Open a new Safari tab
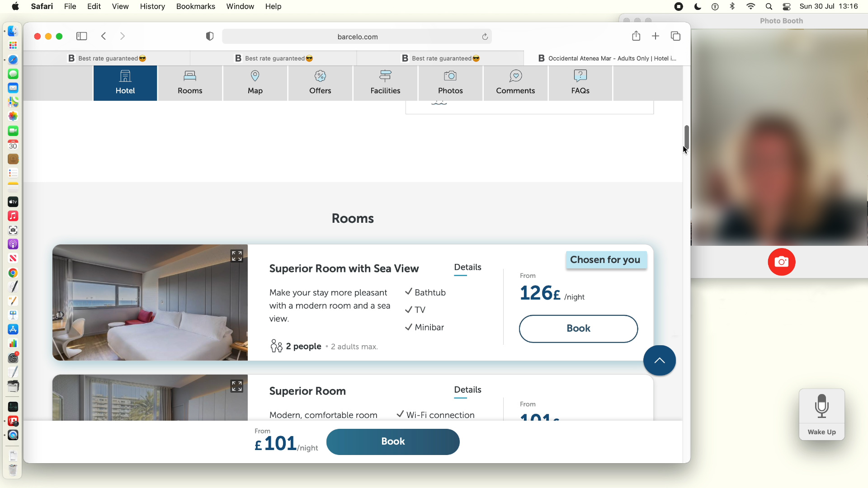 coord(656,36)
